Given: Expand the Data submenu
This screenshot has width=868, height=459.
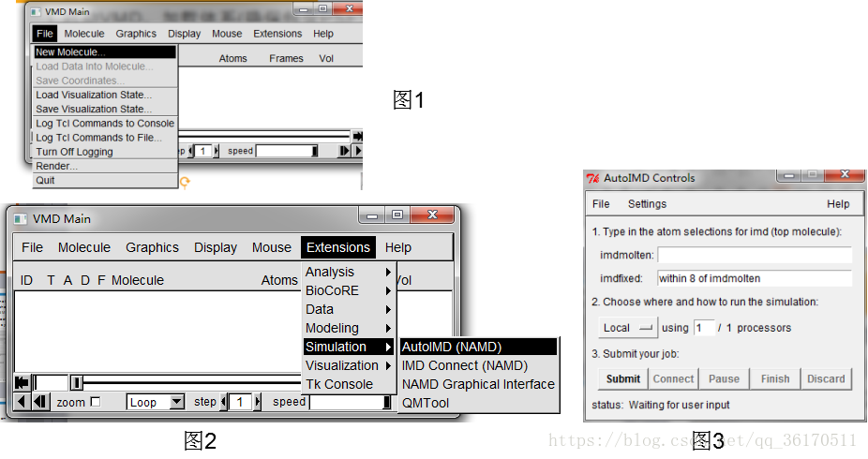Looking at the screenshot, I should (348, 309).
